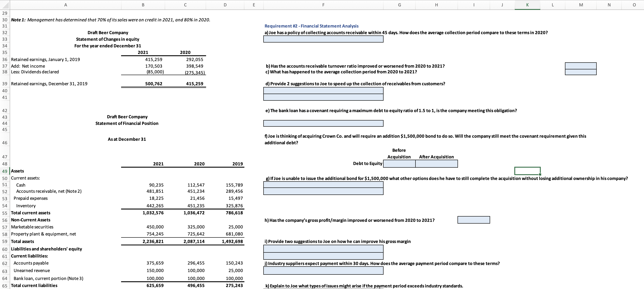Click the shaded answer cell beside question h
Screen dimensions: 644x289
point(474,220)
